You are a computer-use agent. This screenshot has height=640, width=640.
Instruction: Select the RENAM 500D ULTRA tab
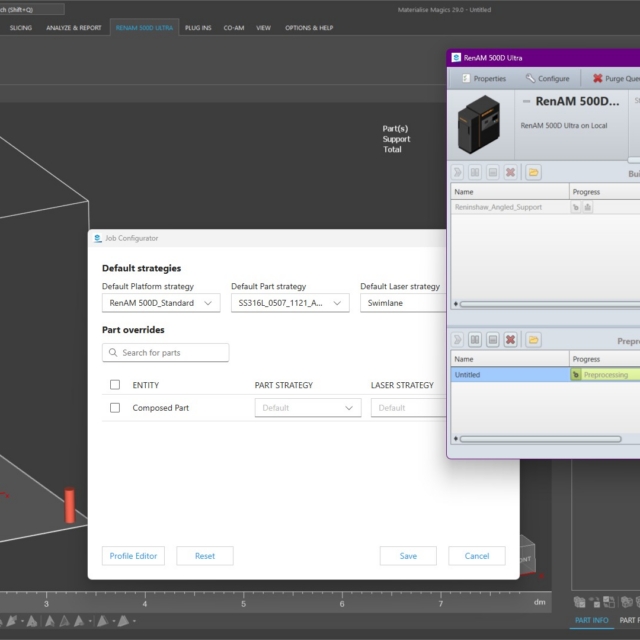point(144,28)
